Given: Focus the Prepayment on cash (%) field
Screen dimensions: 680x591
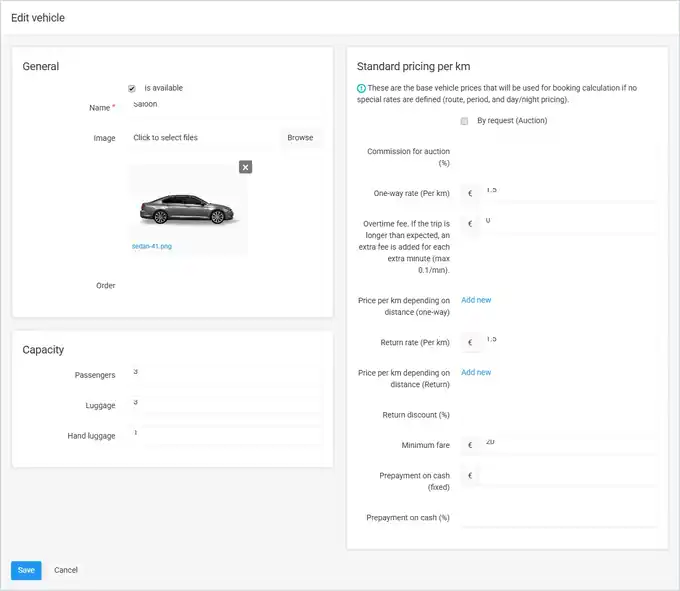Looking at the screenshot, I should (559, 518).
